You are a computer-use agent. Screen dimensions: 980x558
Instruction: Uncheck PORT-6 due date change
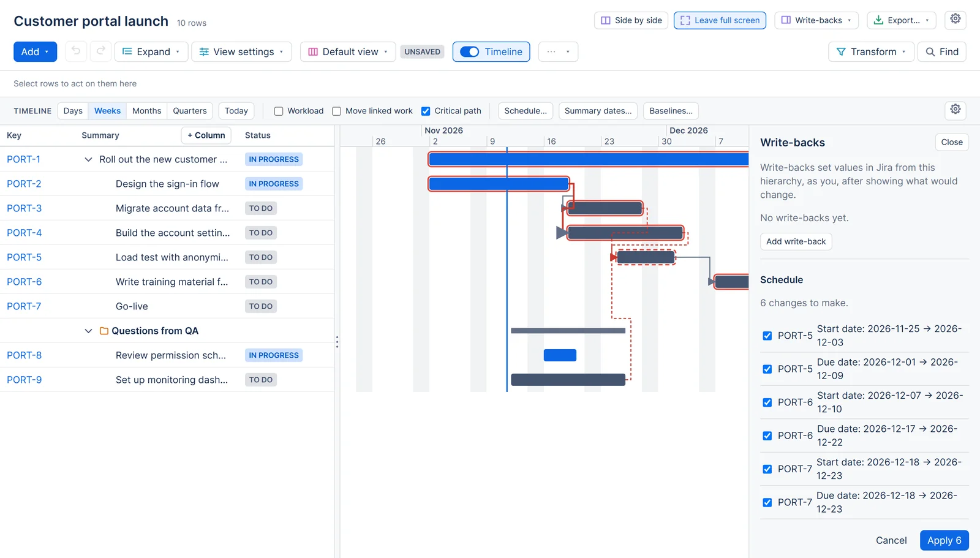(x=767, y=435)
